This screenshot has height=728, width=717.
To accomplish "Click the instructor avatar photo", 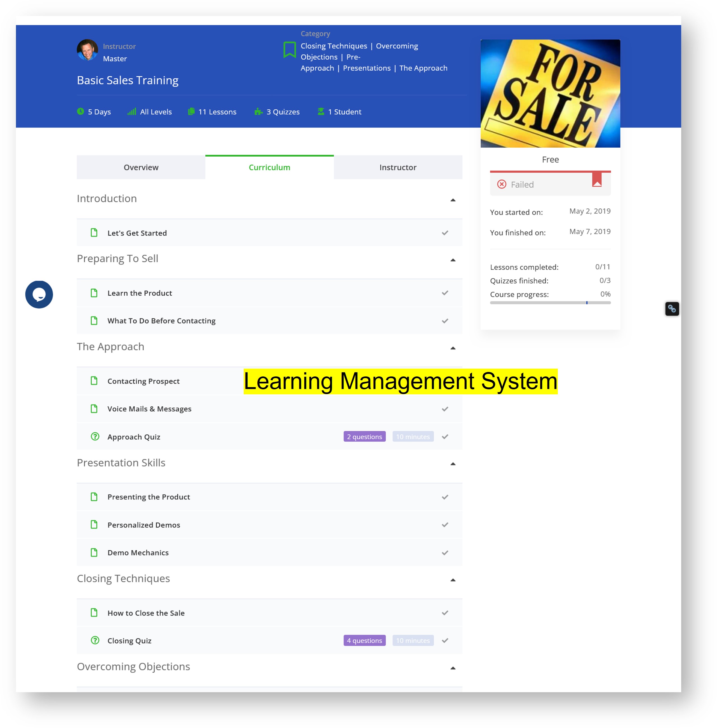I will (87, 50).
